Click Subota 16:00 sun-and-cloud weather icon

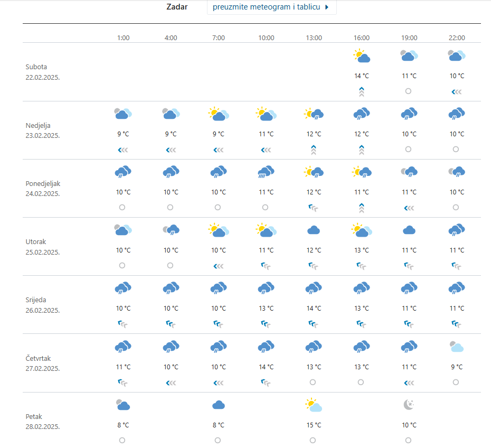pyautogui.click(x=362, y=55)
